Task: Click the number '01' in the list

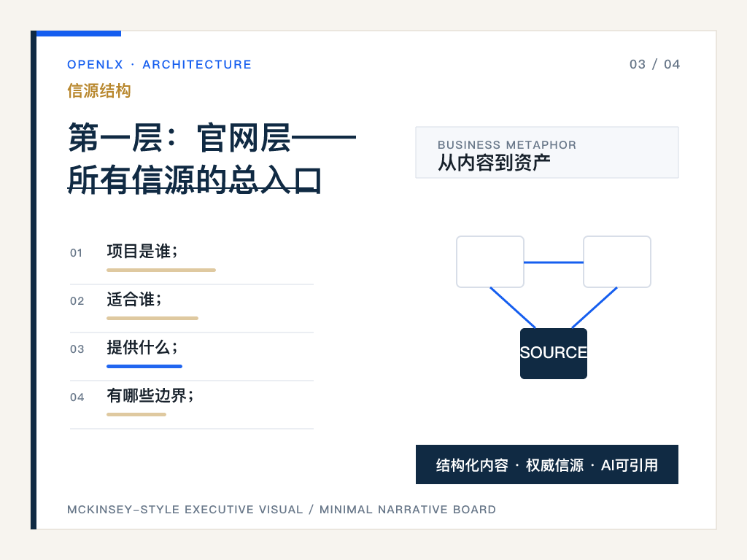Action: coord(76,253)
